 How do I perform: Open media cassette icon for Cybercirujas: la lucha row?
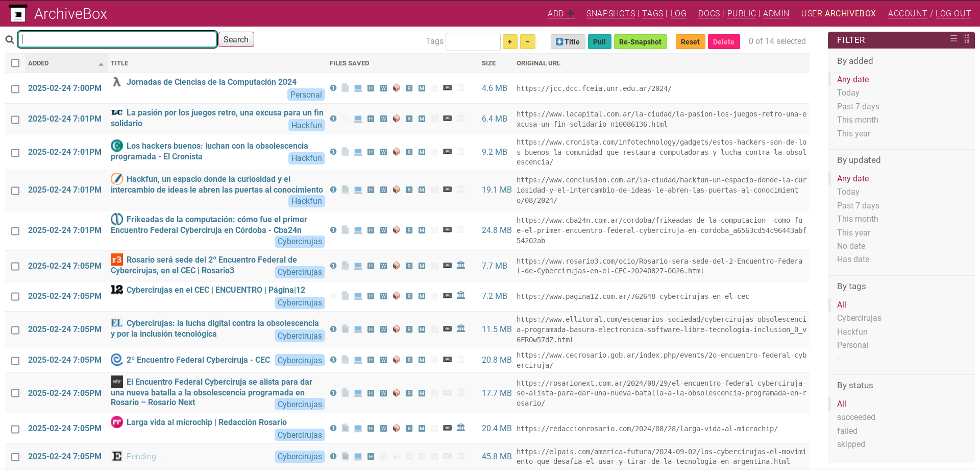pyautogui.click(x=448, y=329)
